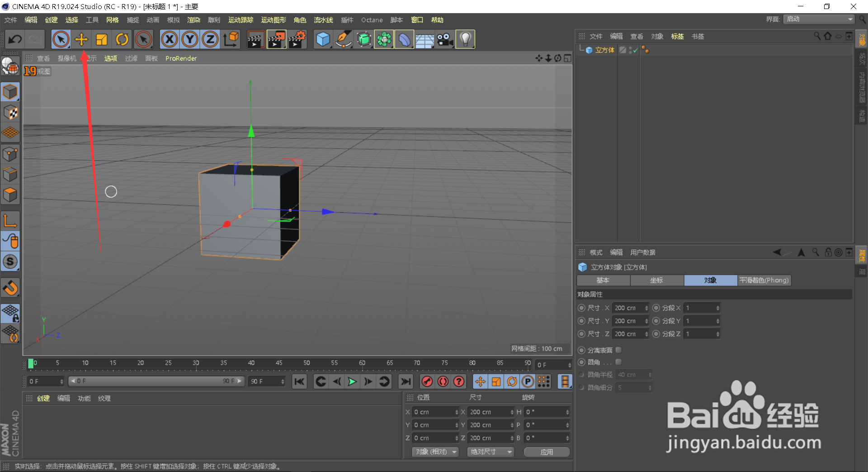Toggle the Z axis lock

click(x=210, y=39)
